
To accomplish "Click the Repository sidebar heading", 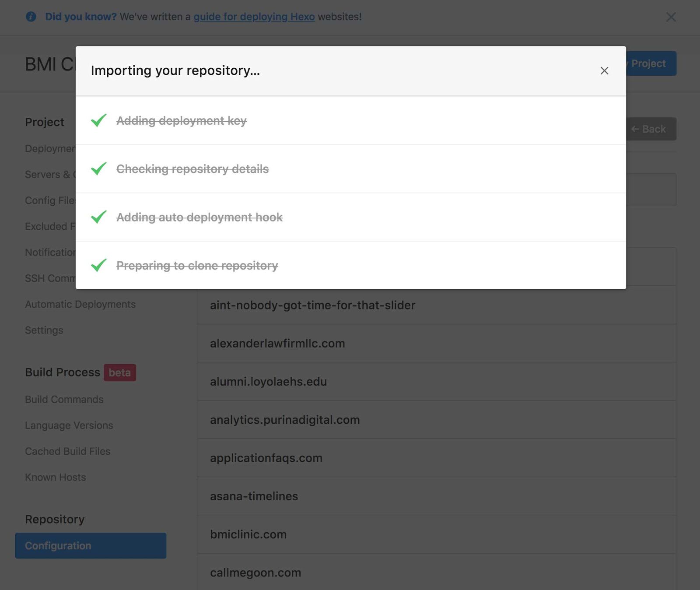I will [x=55, y=519].
